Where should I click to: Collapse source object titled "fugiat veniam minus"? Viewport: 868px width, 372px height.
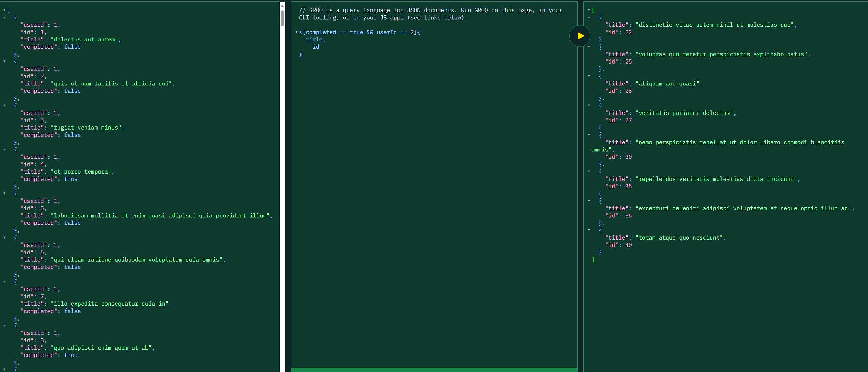click(4, 105)
